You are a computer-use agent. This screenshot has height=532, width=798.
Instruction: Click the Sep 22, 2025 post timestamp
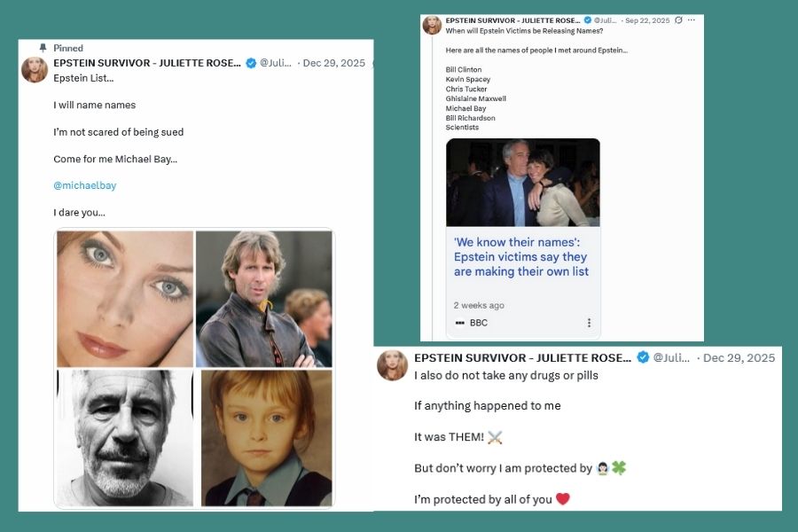646,20
